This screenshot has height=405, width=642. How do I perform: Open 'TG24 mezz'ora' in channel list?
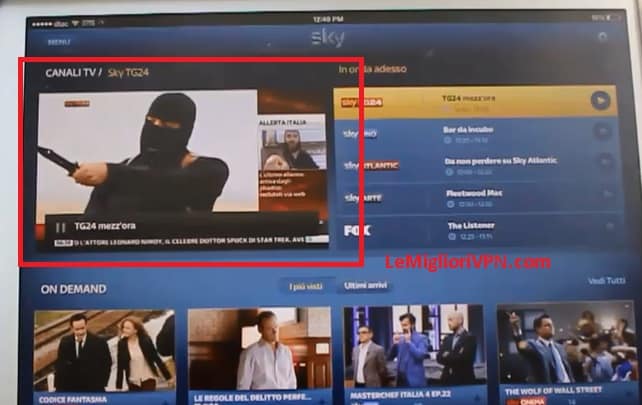pyautogui.click(x=468, y=98)
